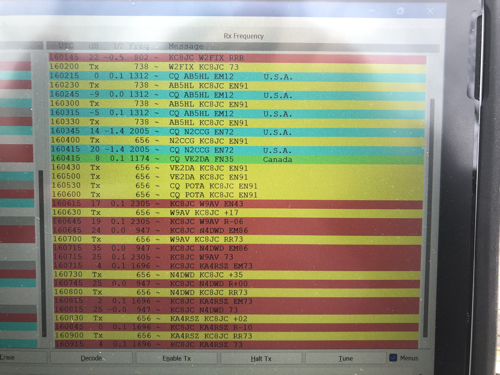
Task: Click the window restore button
Action: pyautogui.click(x=400, y=11)
